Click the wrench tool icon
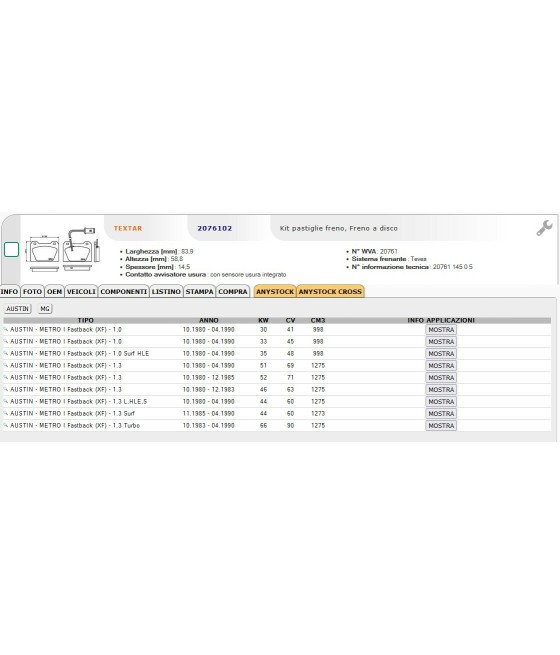Image resolution: width=560 pixels, height=655 pixels. click(x=545, y=228)
